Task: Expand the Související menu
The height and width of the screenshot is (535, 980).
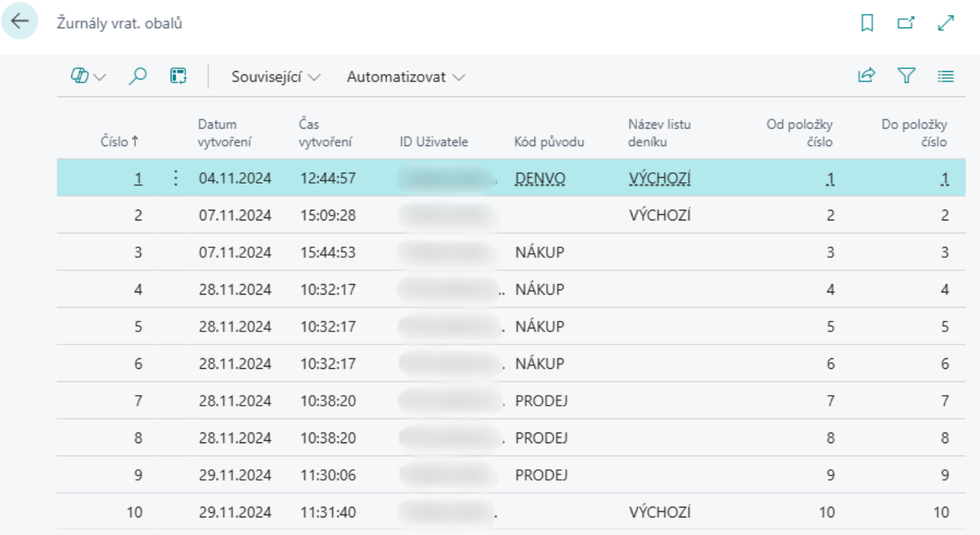Action: tap(276, 77)
